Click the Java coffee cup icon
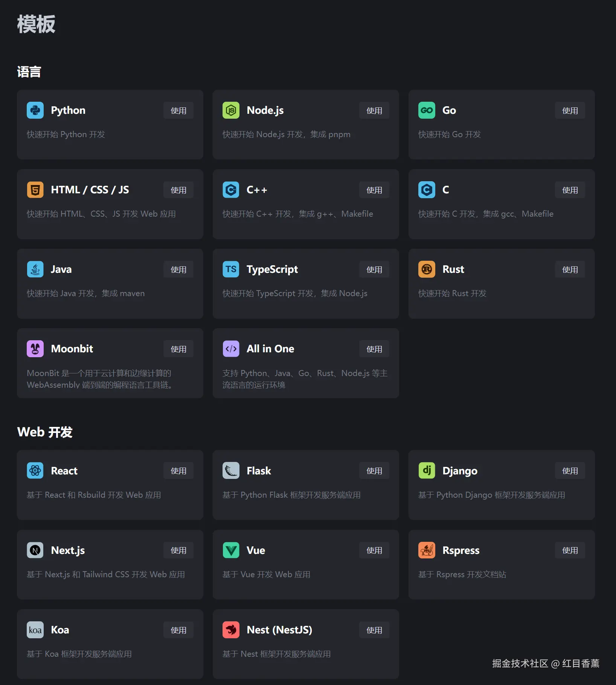 [35, 269]
